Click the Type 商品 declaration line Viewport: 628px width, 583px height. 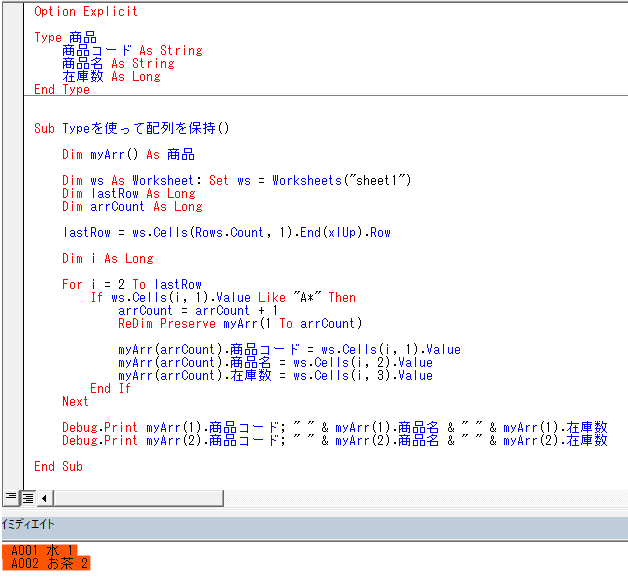[x=65, y=37]
